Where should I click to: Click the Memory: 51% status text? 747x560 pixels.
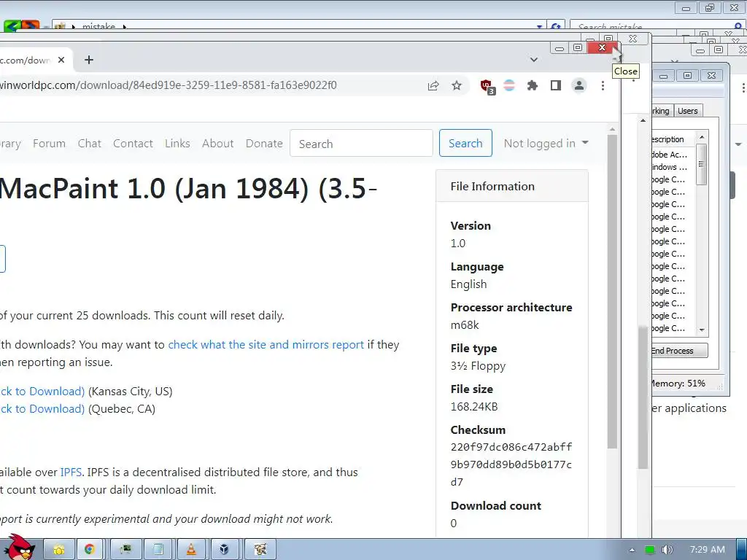pos(678,384)
